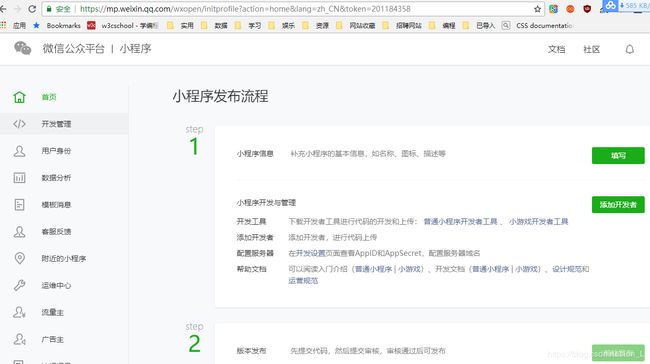
Task: Open the 开发设置 link
Action: 310,253
